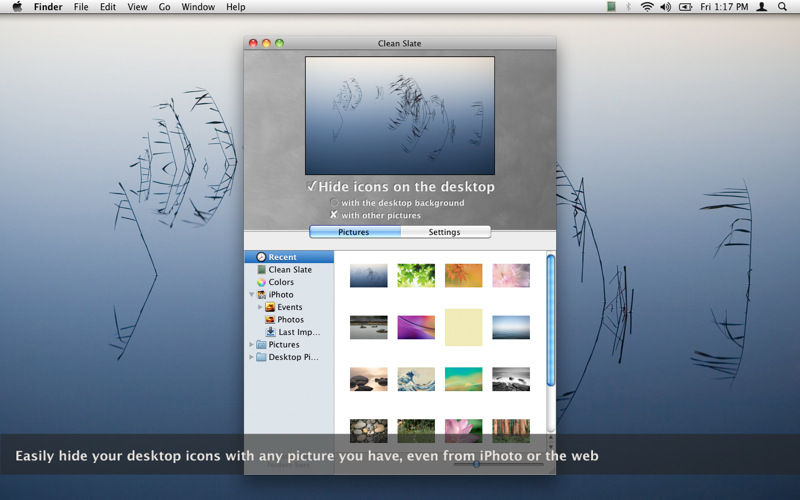This screenshot has width=800, height=500.
Task: Click the iPhoto icon in sidebar
Action: pyautogui.click(x=261, y=294)
